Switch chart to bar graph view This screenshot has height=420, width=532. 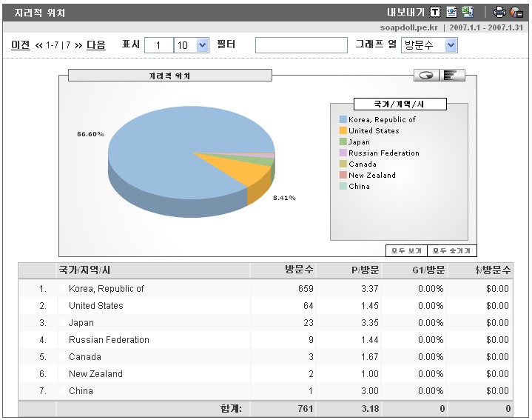(452, 75)
